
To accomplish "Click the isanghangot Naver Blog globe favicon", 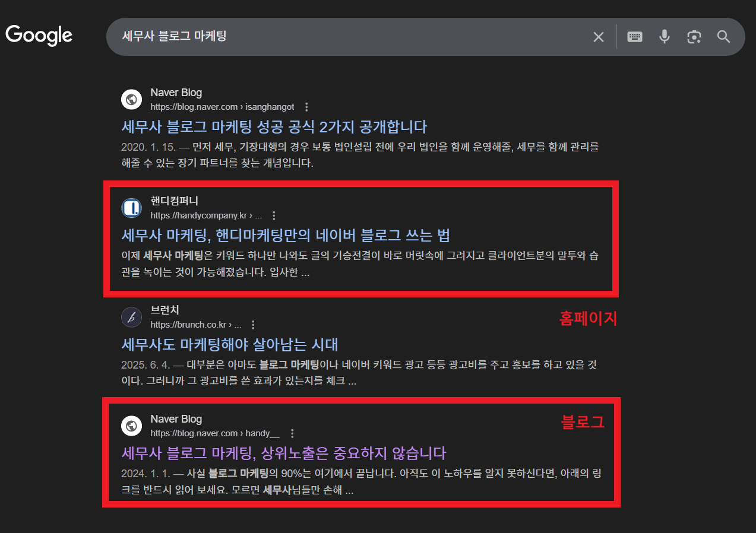I will coord(131,99).
